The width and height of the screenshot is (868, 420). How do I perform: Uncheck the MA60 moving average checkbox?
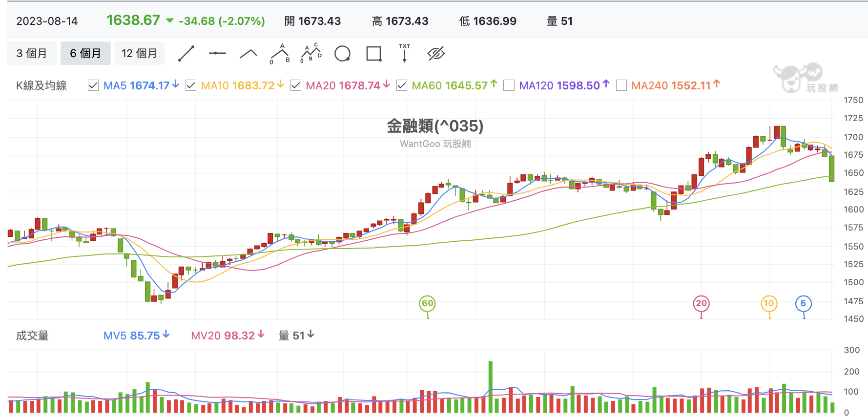coord(402,85)
